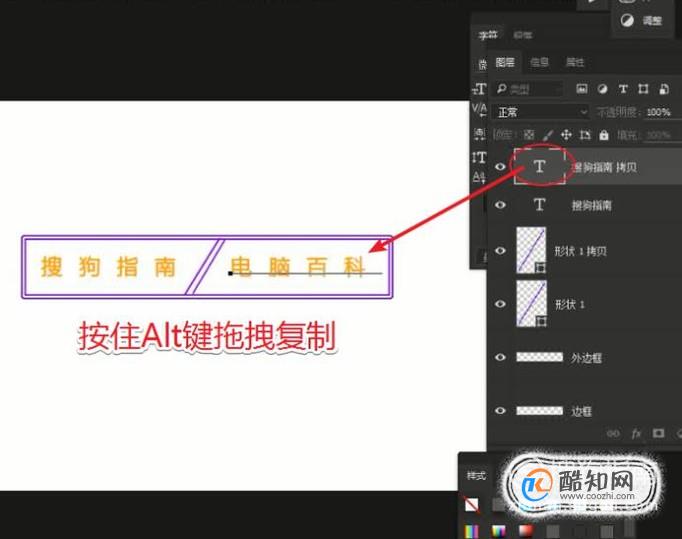Viewport: 682px width, 539px height.
Task: Hide the 边框 layer
Action: pos(500,410)
